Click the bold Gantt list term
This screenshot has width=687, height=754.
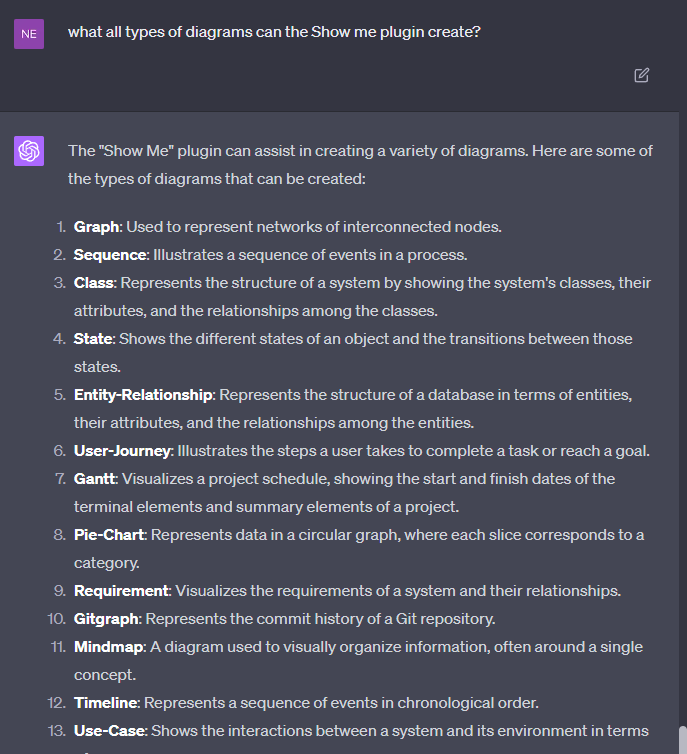[96, 479]
